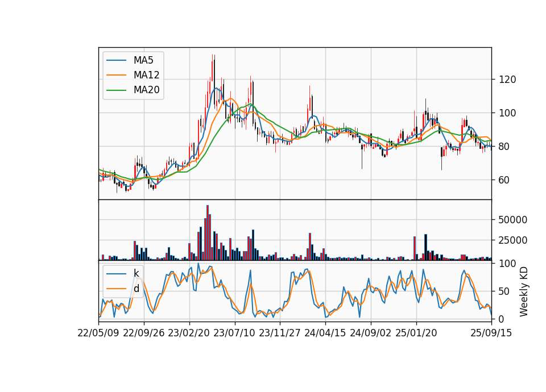Click the 50 label on the KD axis
The width and height of the screenshot is (546, 392).
(x=504, y=291)
